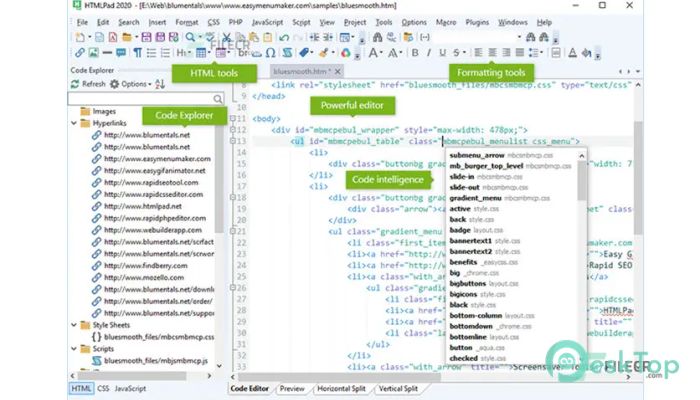Screen dimensions: 700x400
Task: Open the Options dropdown in Code Explorer
Action: coord(134,84)
